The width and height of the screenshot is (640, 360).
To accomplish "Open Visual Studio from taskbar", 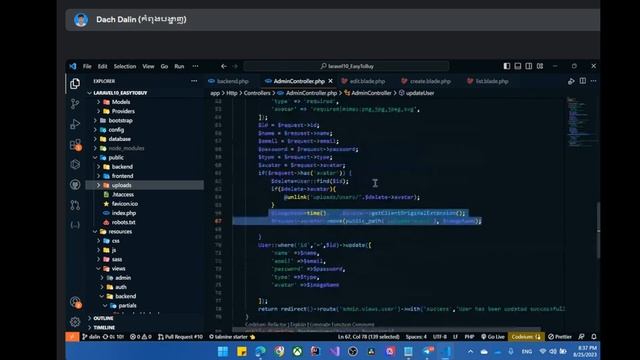I will point(335,351).
